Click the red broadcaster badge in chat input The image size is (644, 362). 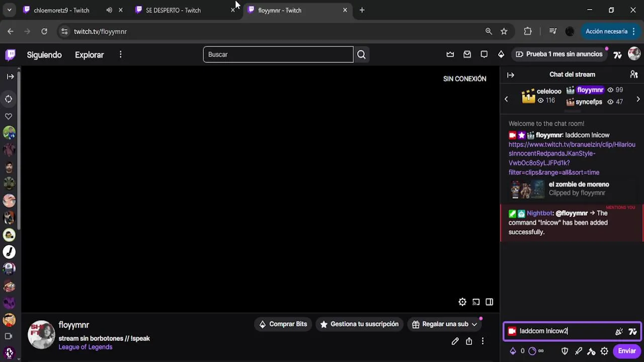pyautogui.click(x=512, y=331)
